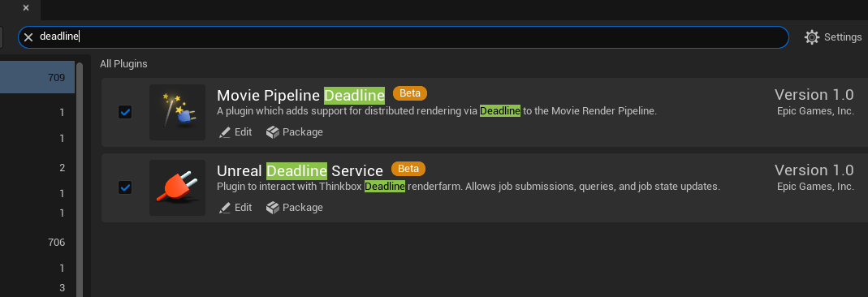
Task: Click the category list vertical scrollbar
Action: click(x=80, y=180)
